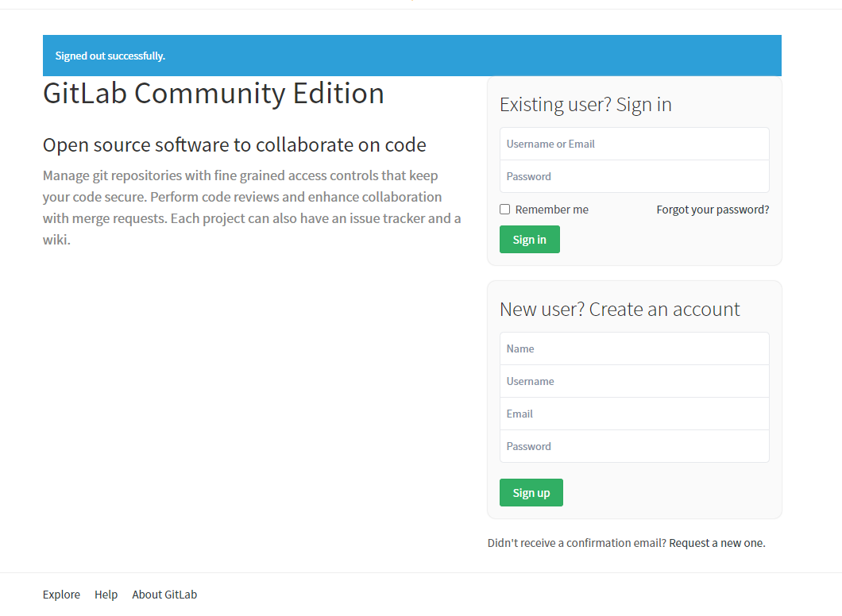Click the 'GitLab Community Edition' heading
This screenshot has width=842, height=616.
click(x=214, y=94)
